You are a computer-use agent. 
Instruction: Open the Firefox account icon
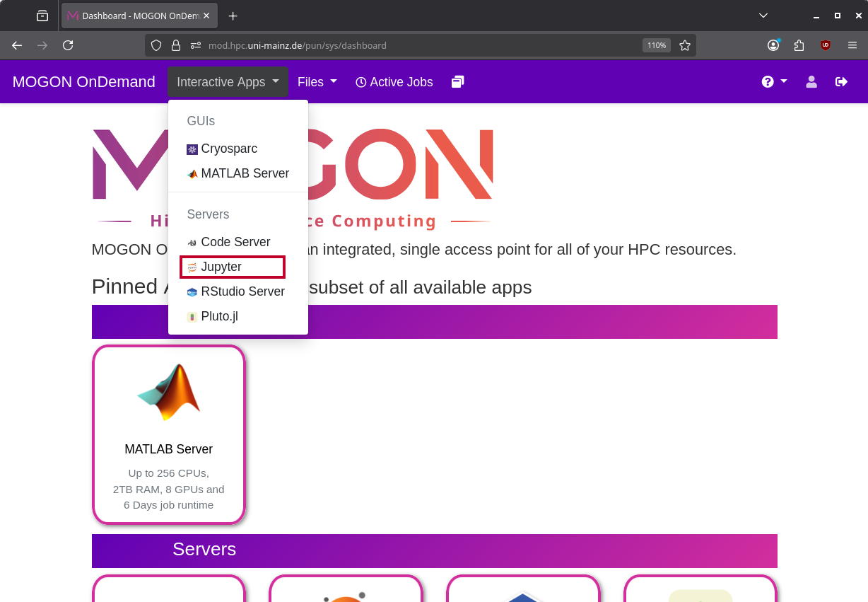(x=773, y=45)
